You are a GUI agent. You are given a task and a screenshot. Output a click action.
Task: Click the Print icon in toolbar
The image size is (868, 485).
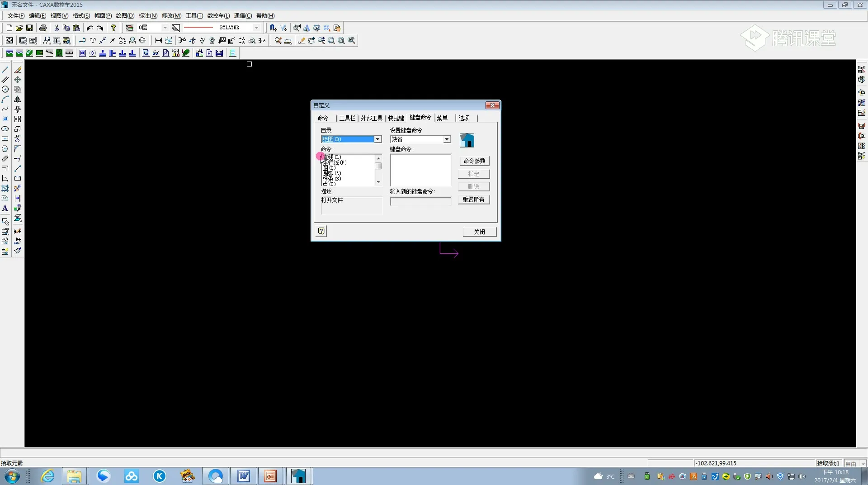[43, 28]
